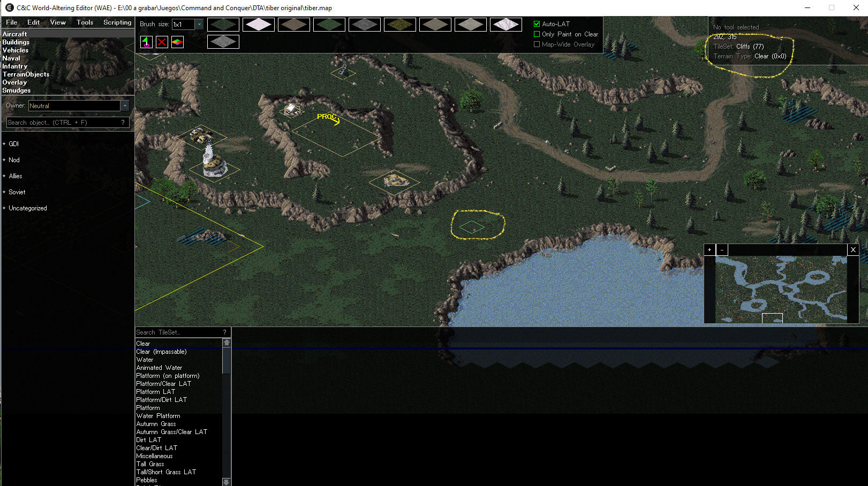The image size is (868, 486).
Task: Select the gray tile in second row
Action: (223, 42)
